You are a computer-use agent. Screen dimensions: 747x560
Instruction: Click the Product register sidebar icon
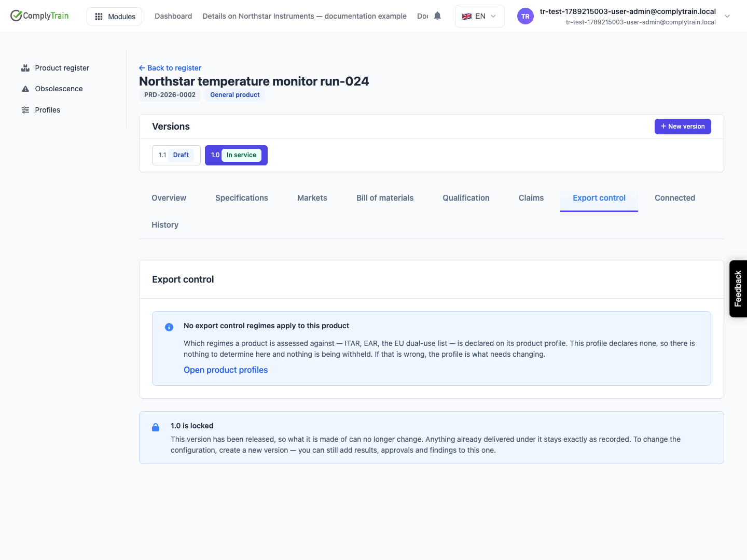[x=25, y=68]
